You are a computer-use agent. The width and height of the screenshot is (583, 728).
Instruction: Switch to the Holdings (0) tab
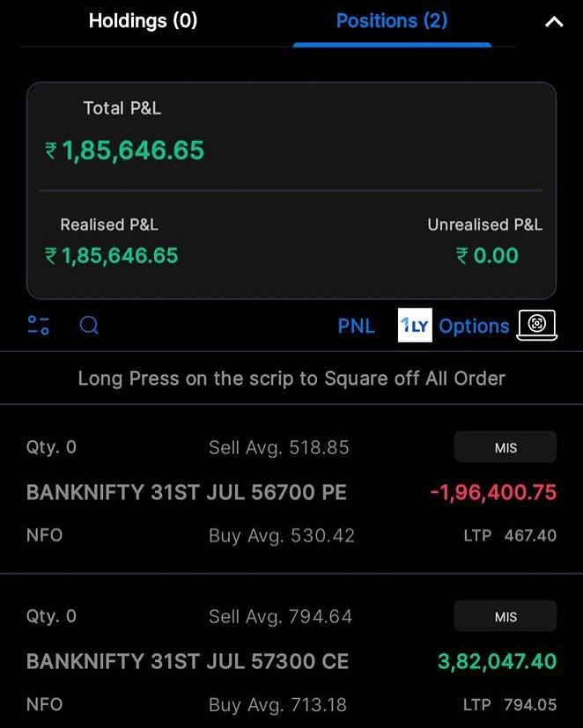coord(143,20)
